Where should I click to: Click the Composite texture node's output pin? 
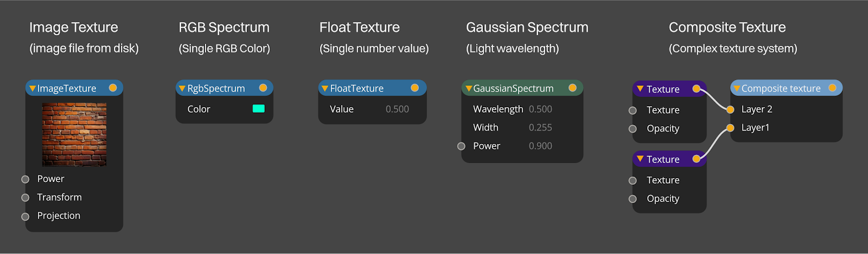point(832,88)
